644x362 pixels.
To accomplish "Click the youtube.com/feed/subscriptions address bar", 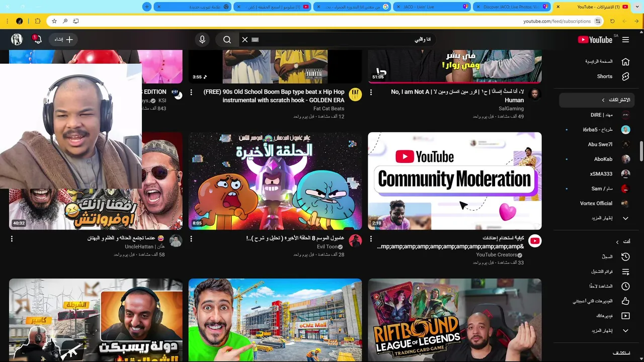I will click(557, 21).
